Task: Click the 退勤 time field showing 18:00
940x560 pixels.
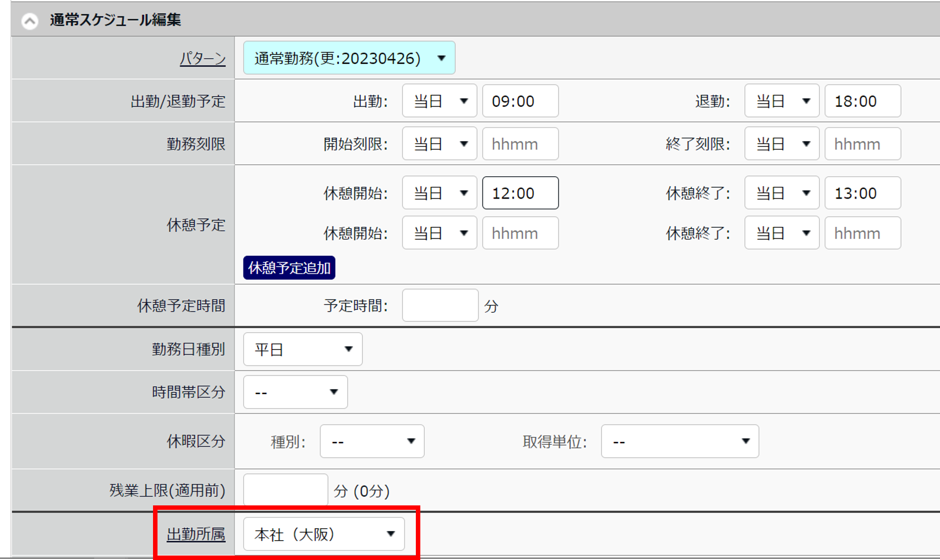Action: 862,101
